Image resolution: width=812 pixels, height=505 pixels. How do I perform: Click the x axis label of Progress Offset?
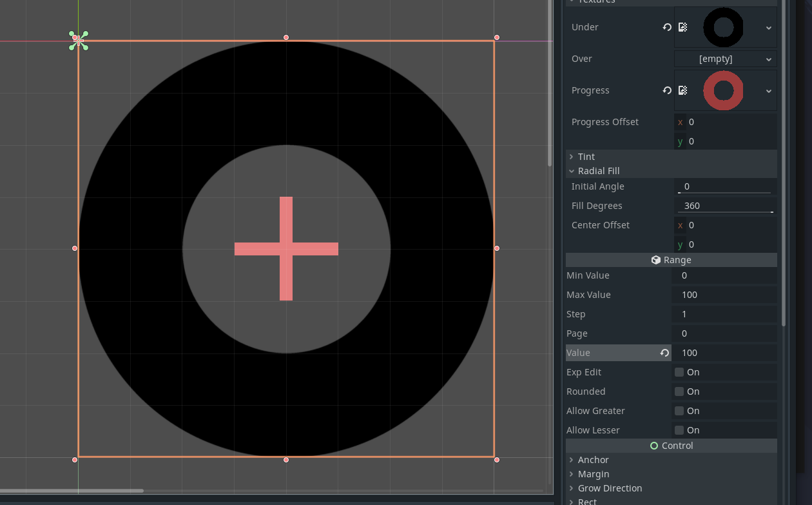pyautogui.click(x=680, y=122)
